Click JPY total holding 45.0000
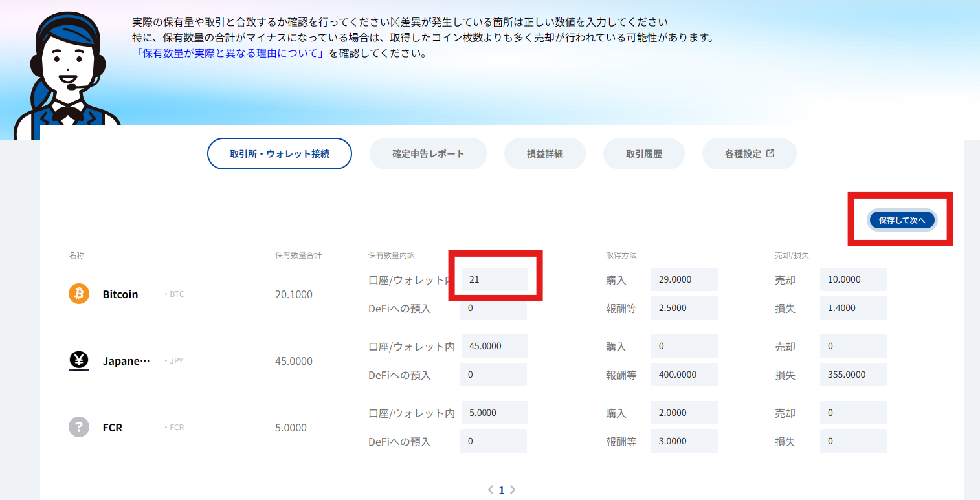The width and height of the screenshot is (980, 500). point(294,361)
